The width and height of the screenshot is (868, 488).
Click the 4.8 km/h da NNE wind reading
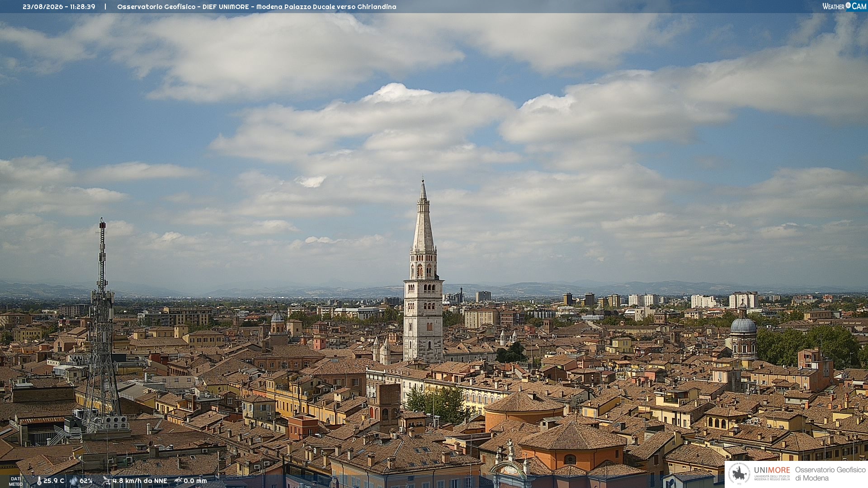140,481
